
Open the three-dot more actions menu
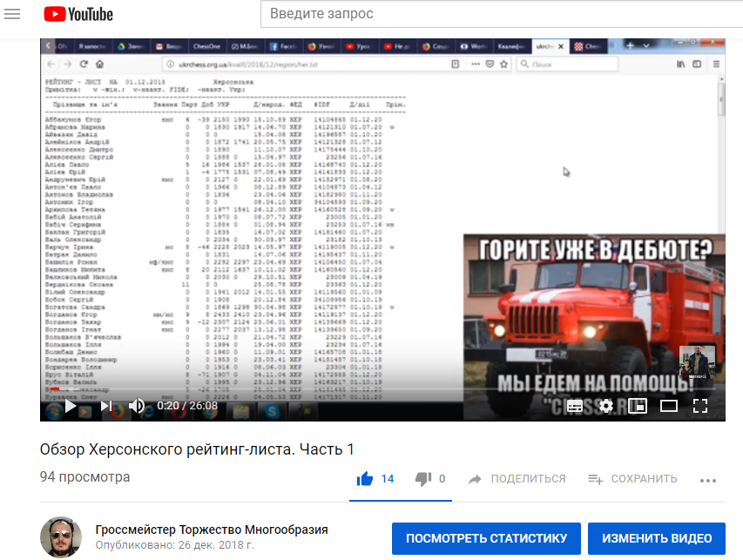pos(707,479)
